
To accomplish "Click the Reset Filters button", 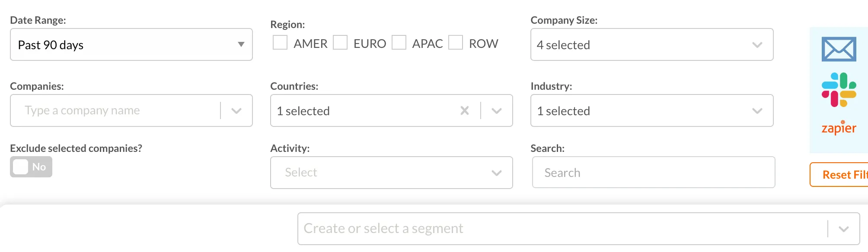I will (x=839, y=175).
